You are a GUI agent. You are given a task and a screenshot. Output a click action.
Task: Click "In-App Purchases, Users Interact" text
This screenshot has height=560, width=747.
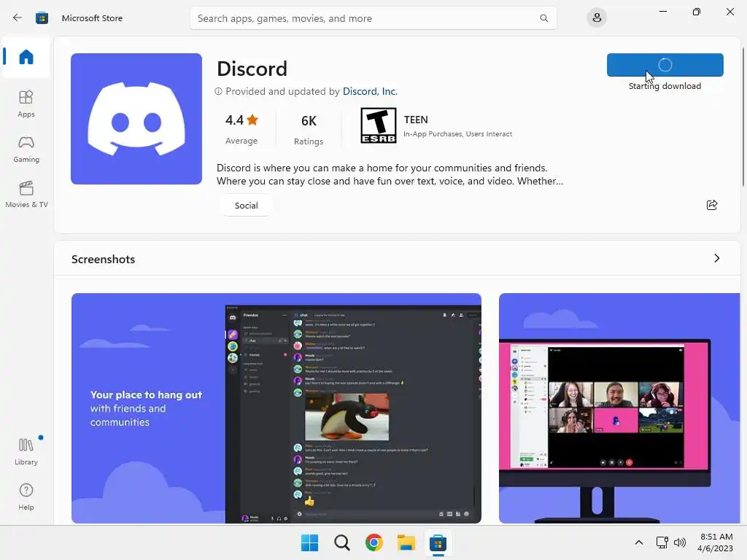coord(458,134)
